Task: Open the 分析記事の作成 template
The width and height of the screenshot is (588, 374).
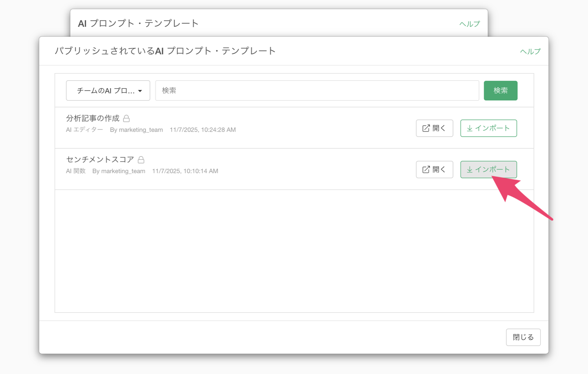Action: coord(434,128)
